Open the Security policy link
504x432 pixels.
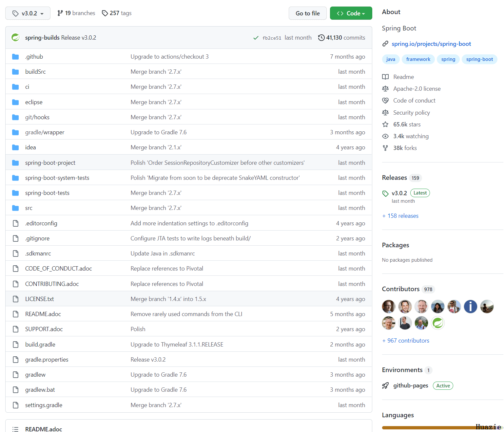point(412,113)
